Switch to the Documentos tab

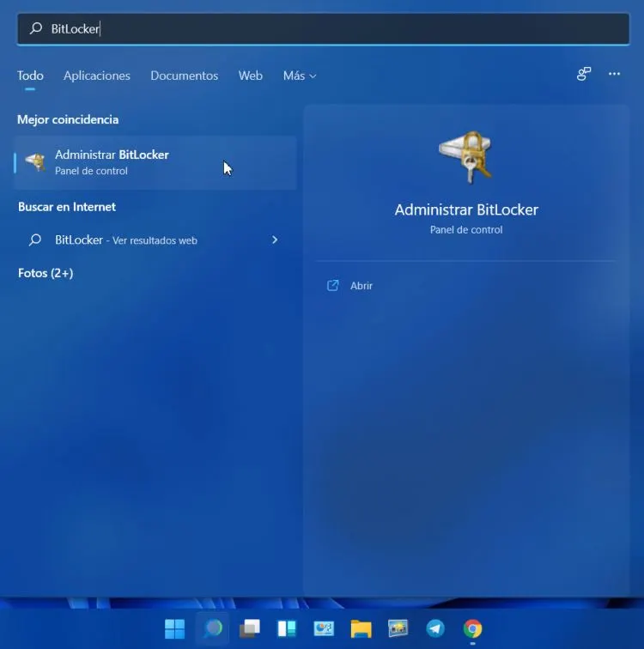pyautogui.click(x=184, y=76)
